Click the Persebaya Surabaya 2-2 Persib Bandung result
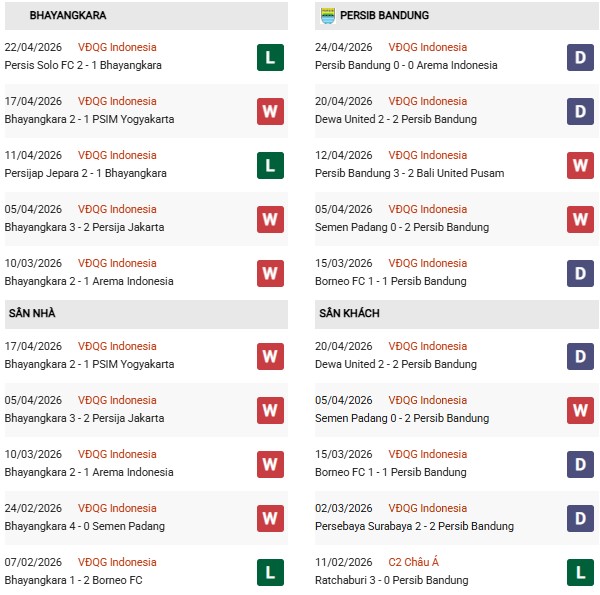This screenshot has width=600, height=595. tap(414, 526)
